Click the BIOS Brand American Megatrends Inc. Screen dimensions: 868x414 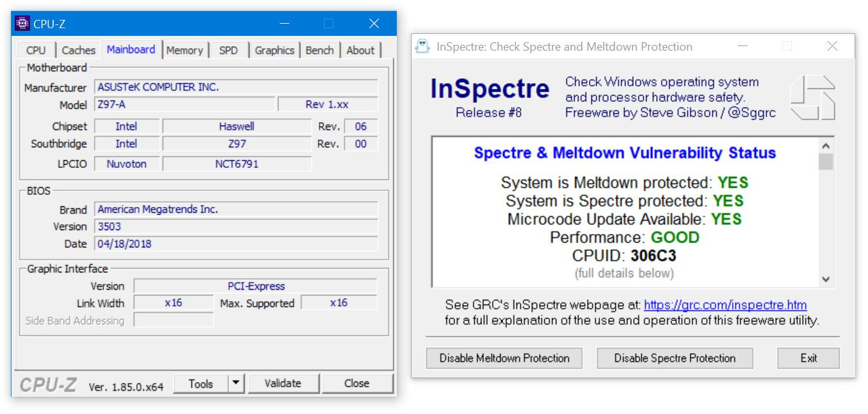[236, 210]
